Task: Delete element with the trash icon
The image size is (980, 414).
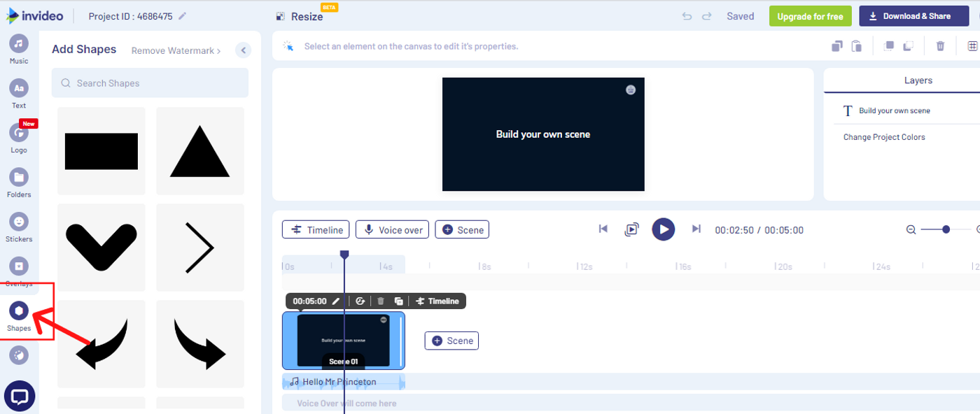Action: tap(940, 45)
